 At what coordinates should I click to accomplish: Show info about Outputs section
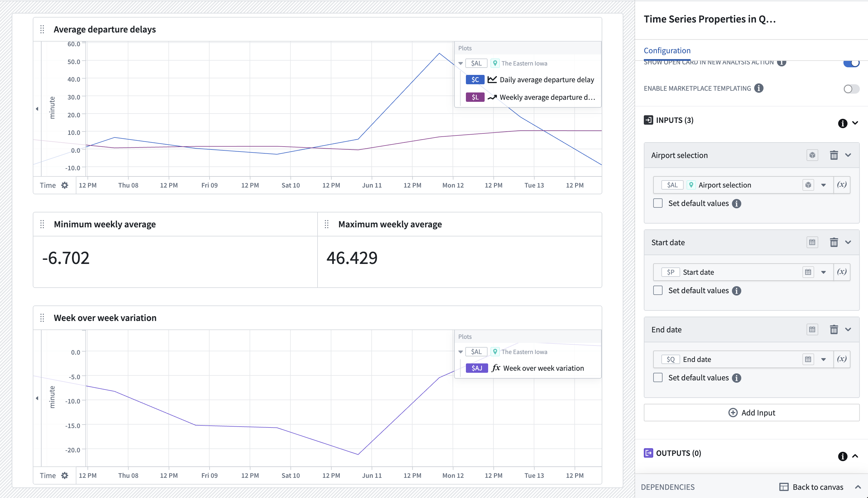click(843, 456)
